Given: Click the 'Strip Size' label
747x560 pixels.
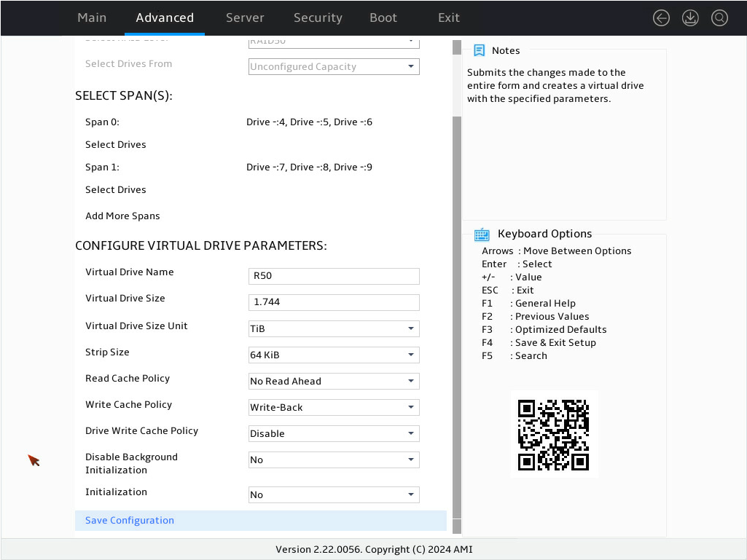Looking at the screenshot, I should tap(107, 352).
